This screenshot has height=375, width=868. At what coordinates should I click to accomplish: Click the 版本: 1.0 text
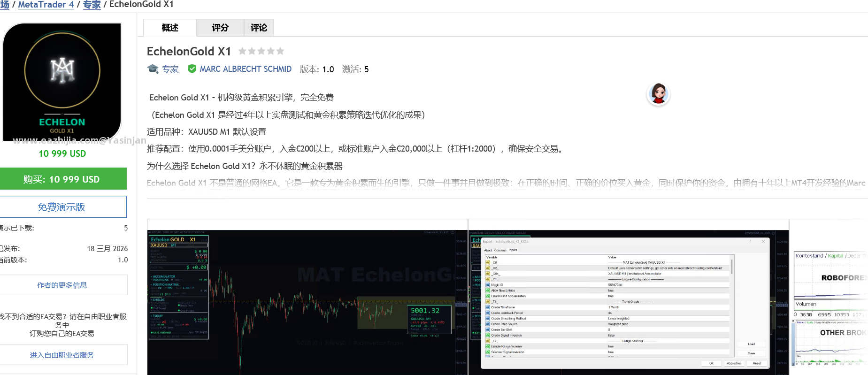tap(317, 69)
